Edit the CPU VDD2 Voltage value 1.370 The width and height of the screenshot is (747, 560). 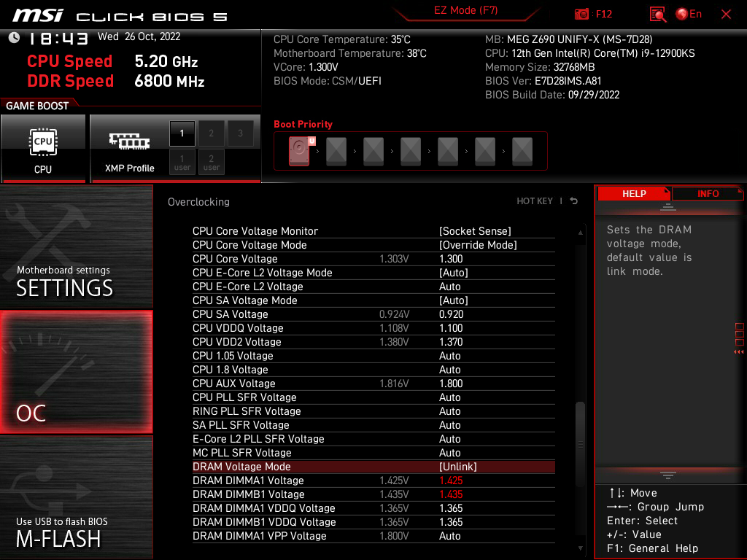[x=451, y=342]
